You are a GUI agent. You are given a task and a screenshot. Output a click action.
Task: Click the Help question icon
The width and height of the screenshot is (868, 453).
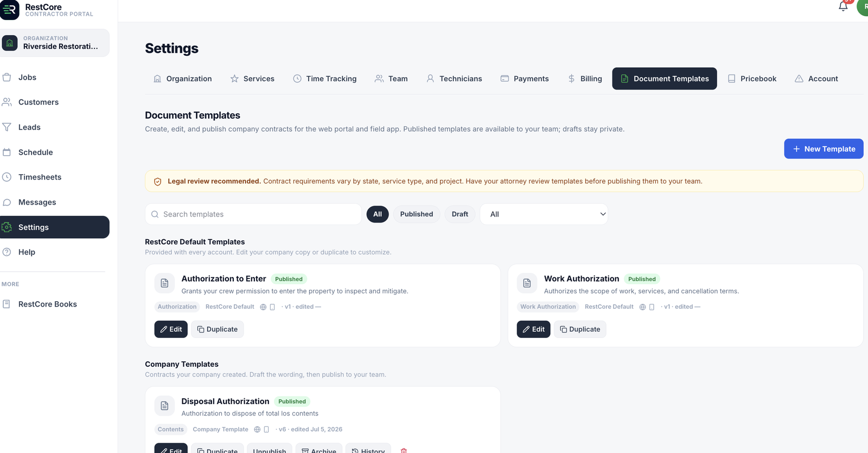[7, 252]
